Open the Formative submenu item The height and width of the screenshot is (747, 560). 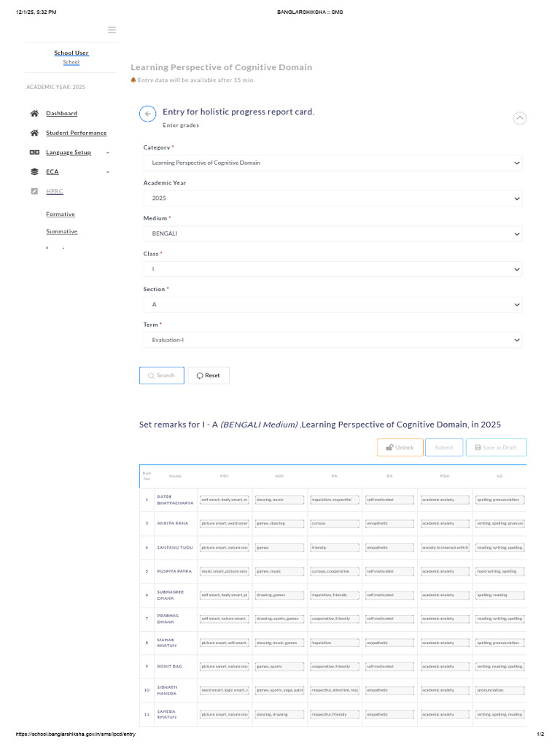61,214
